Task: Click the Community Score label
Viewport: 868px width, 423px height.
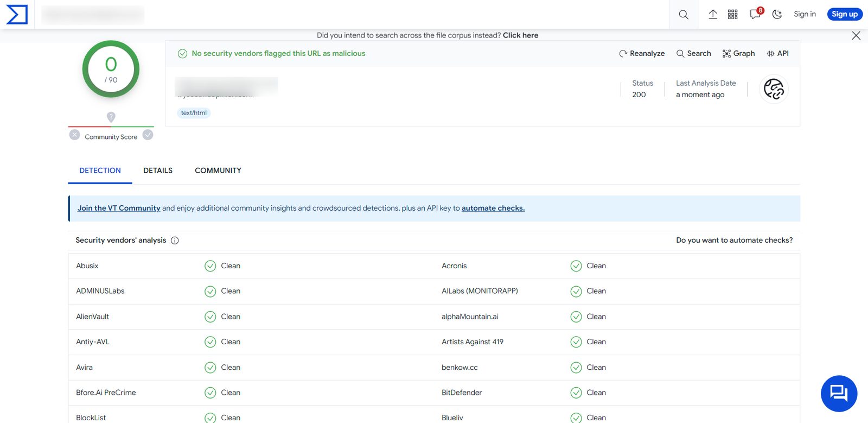Action: pos(111,137)
